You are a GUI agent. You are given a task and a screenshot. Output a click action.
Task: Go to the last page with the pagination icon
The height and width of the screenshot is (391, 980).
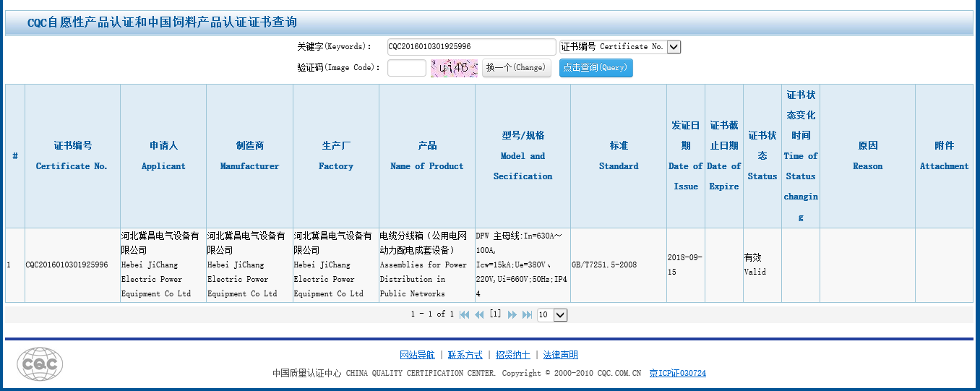pos(527,315)
